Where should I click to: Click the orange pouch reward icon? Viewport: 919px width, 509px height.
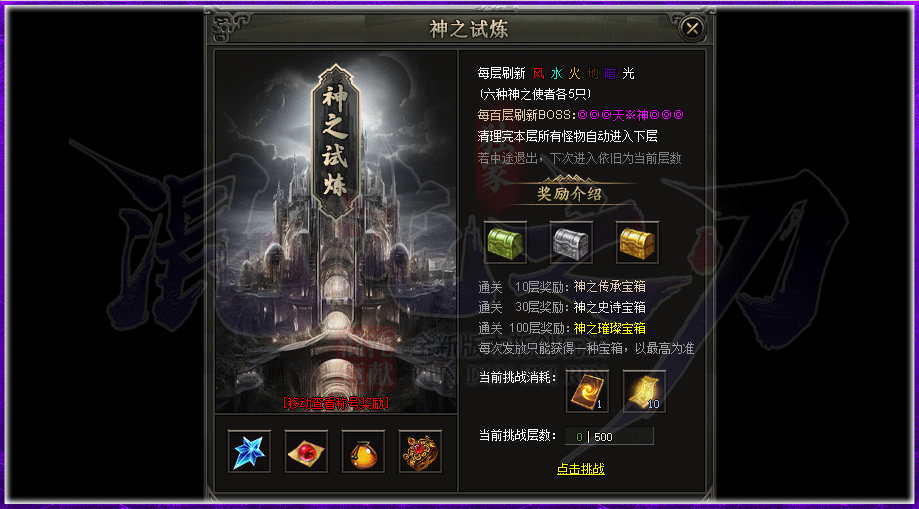tap(363, 452)
